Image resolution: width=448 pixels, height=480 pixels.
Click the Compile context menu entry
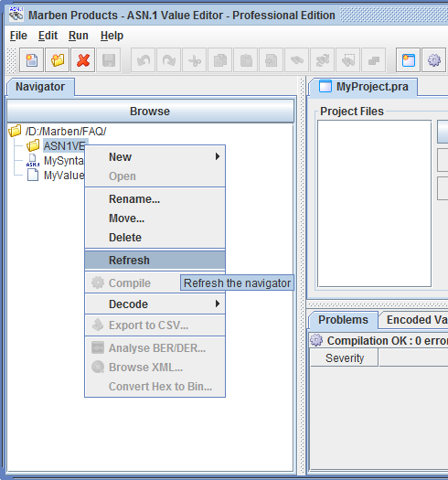pos(133,283)
